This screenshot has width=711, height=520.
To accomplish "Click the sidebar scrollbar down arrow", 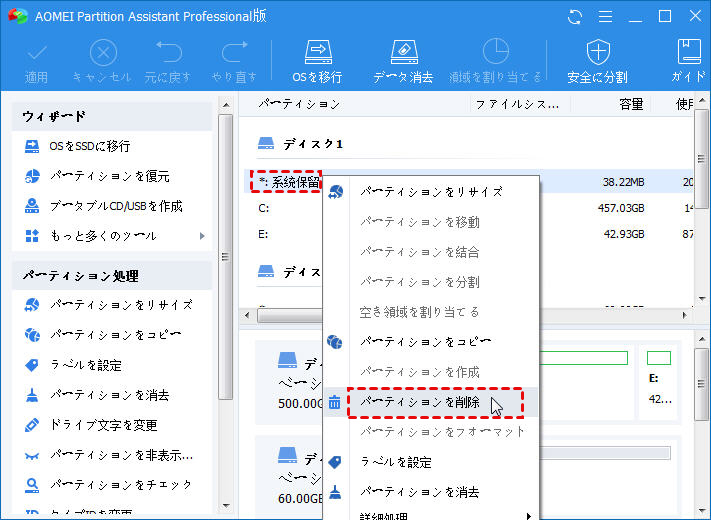I will click(226, 505).
